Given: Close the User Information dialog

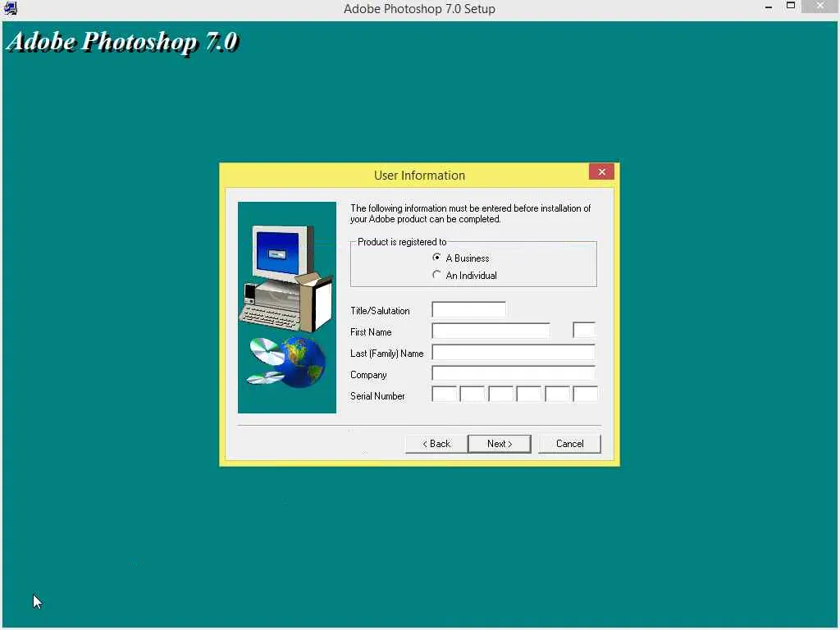Looking at the screenshot, I should 601,171.
